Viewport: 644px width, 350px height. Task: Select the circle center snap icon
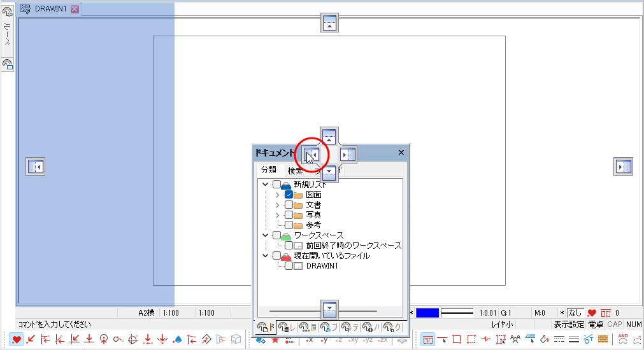[x=103, y=340]
